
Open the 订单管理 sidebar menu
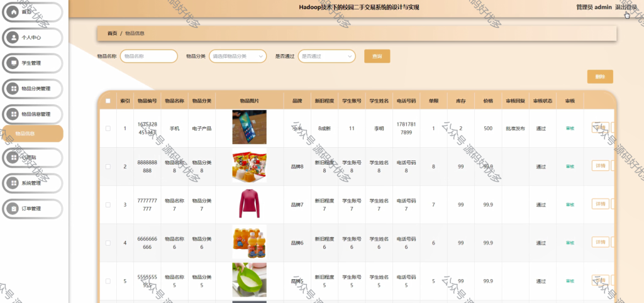point(33,209)
